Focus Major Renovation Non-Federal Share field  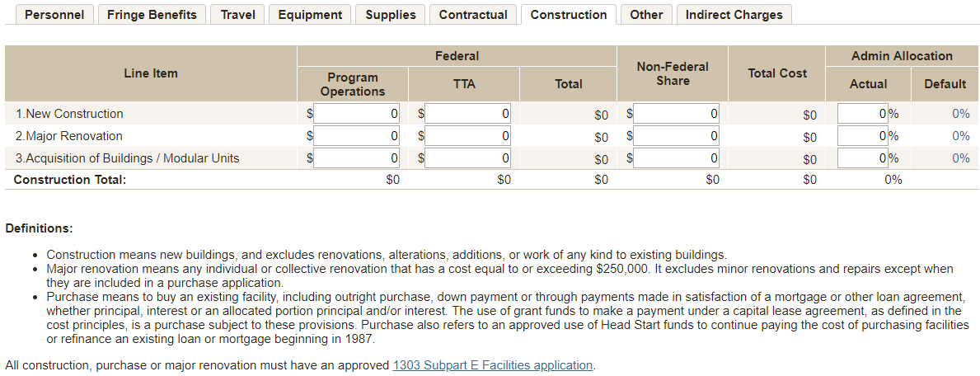676,136
